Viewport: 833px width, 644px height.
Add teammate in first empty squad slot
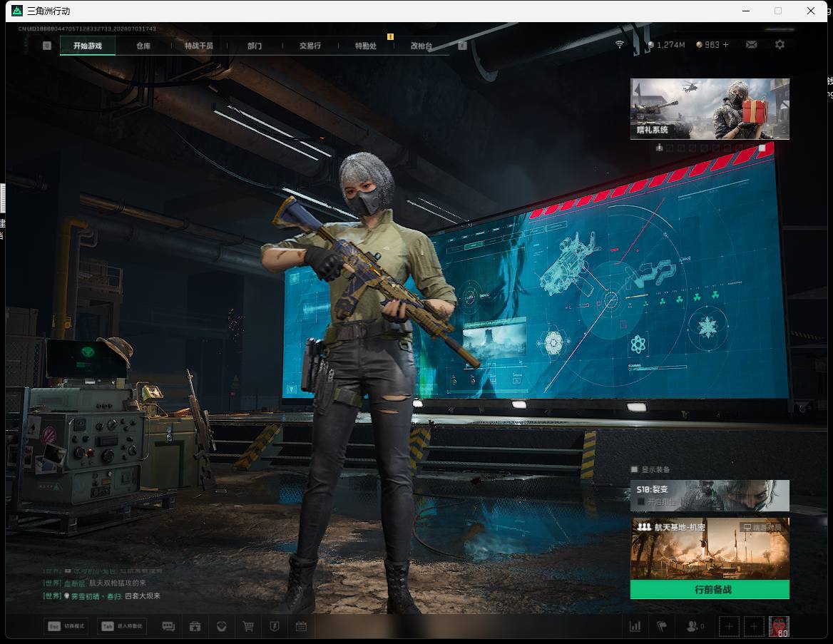(728, 626)
